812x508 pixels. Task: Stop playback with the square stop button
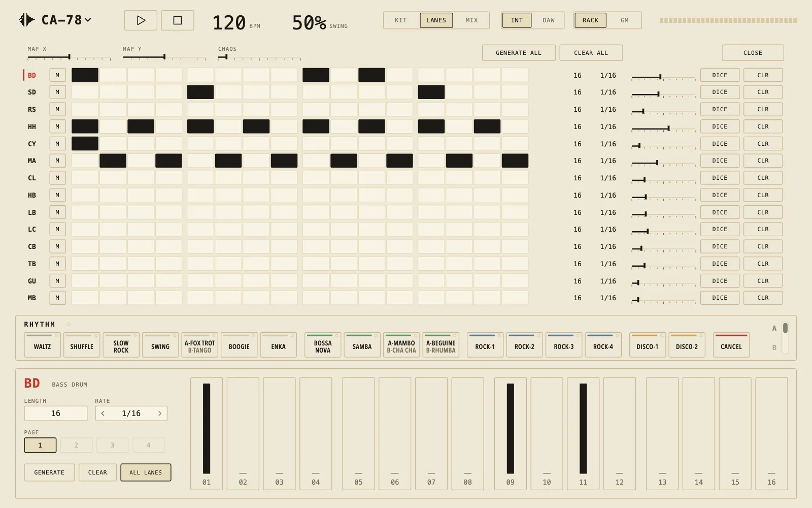tap(178, 20)
